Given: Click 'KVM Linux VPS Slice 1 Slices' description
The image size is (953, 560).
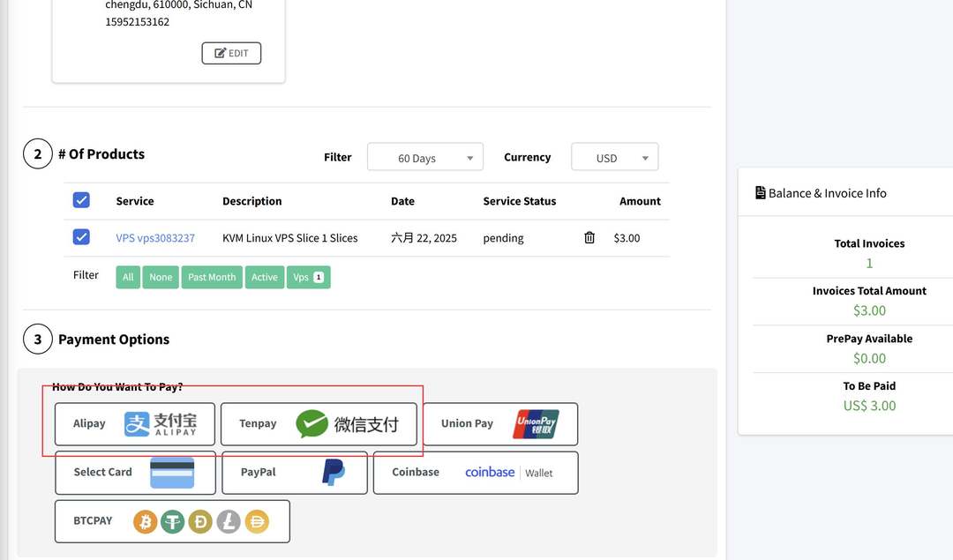Looking at the screenshot, I should [x=290, y=238].
